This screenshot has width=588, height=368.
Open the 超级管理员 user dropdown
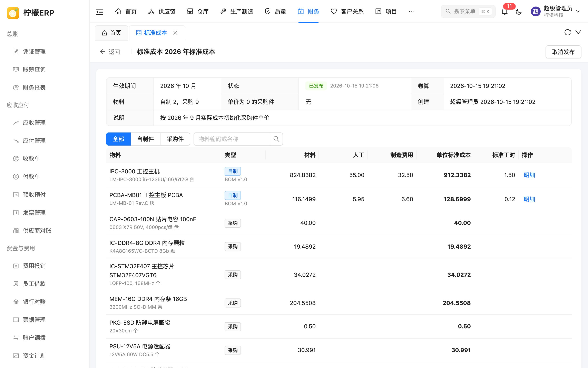tap(556, 11)
